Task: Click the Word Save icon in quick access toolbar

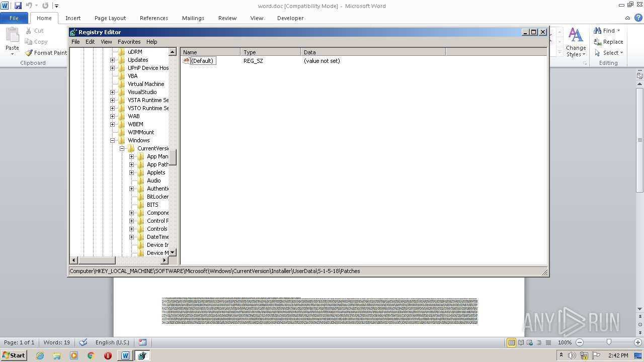Action: tap(18, 6)
